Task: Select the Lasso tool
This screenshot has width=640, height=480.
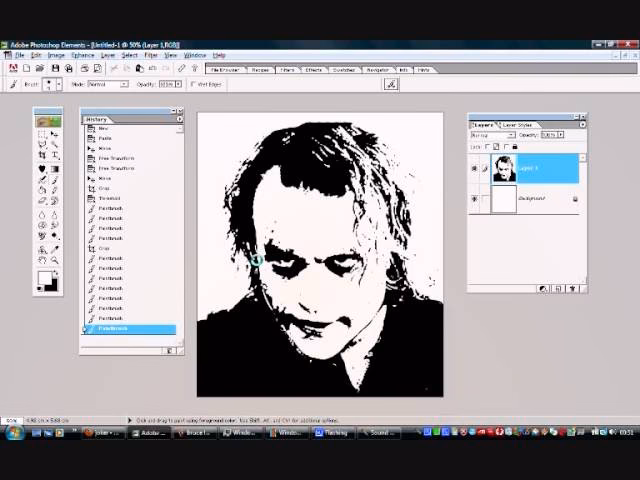Action: point(42,144)
